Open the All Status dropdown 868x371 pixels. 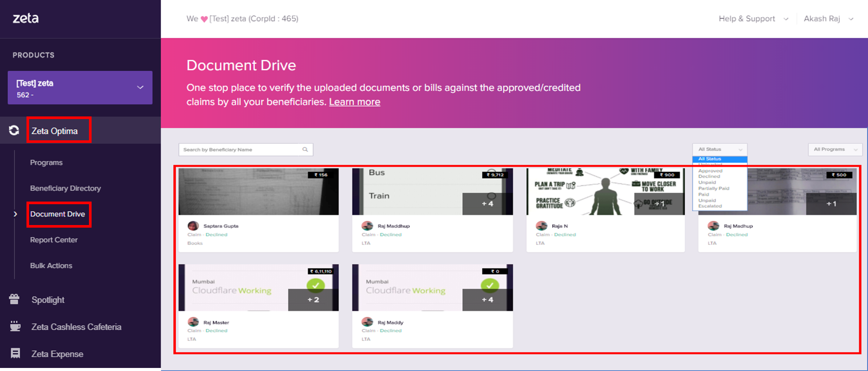(720, 149)
